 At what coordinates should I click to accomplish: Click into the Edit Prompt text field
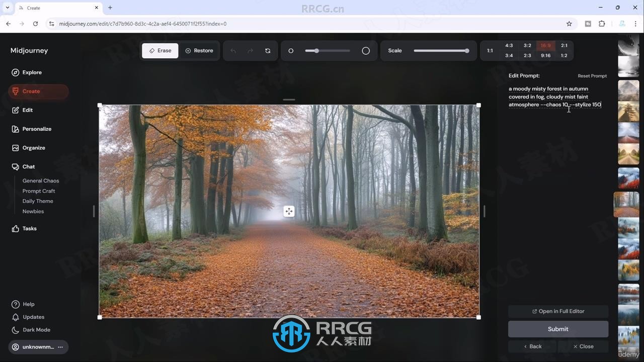(555, 97)
